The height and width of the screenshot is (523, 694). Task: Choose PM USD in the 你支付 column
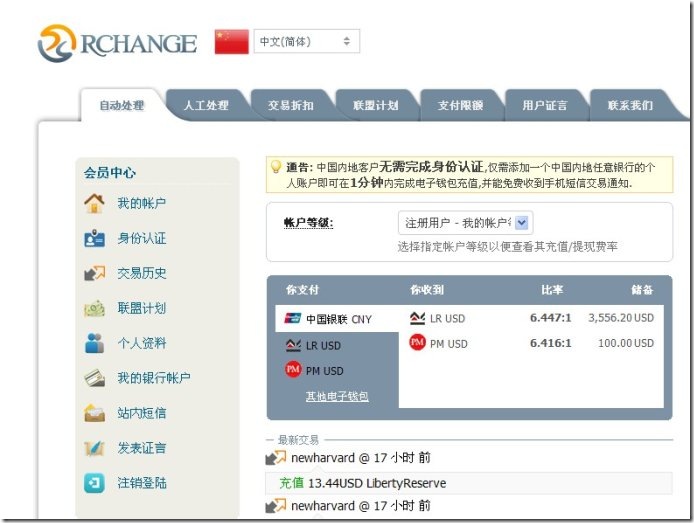point(322,370)
